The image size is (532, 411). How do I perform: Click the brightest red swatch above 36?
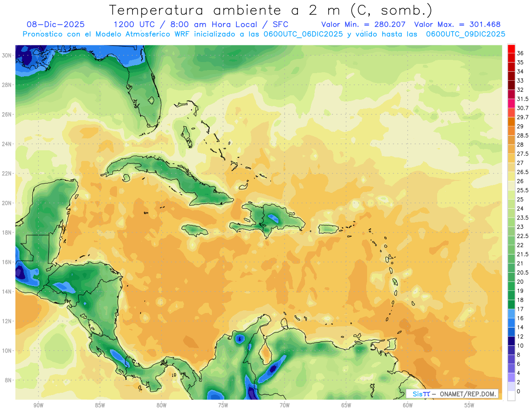(x=511, y=49)
